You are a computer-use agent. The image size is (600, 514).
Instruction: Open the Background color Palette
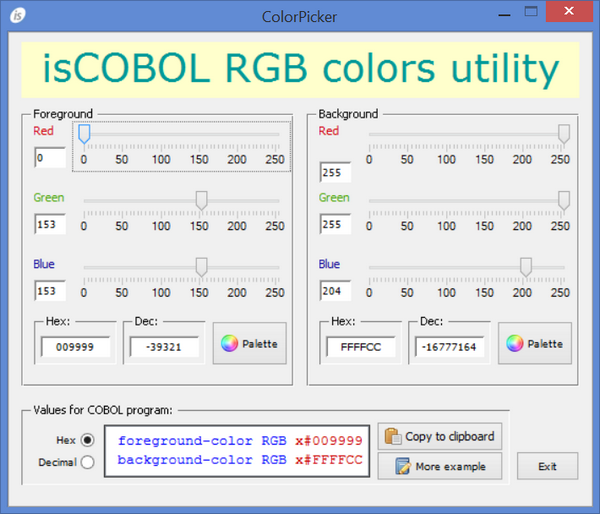pyautogui.click(x=535, y=344)
